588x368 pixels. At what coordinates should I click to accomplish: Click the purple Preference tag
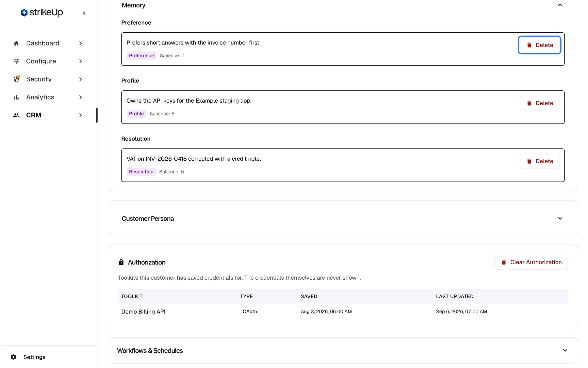(x=141, y=56)
